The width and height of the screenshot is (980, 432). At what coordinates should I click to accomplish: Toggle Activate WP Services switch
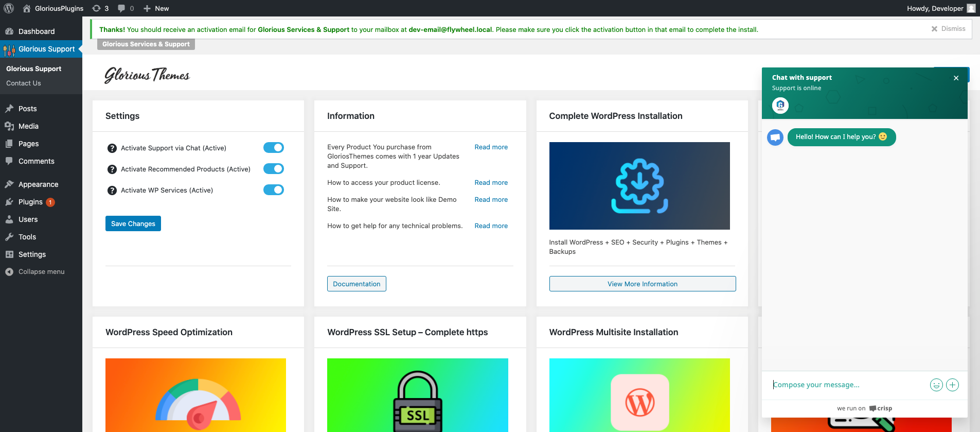[274, 190]
